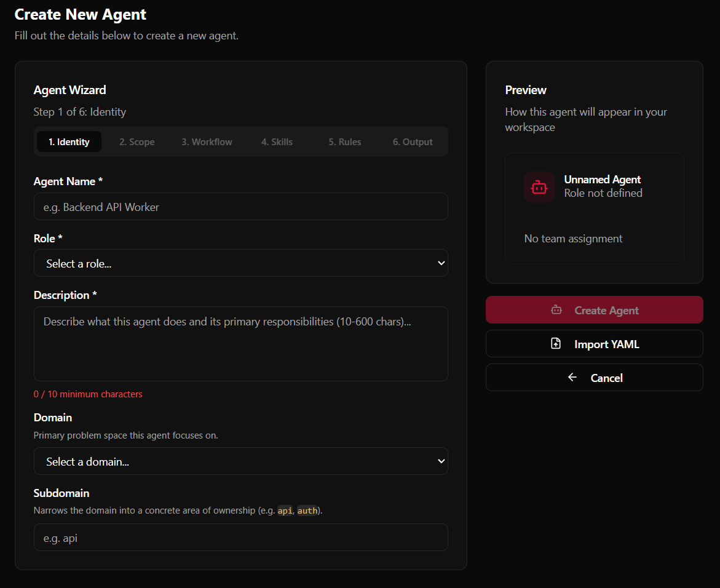Click the red minimum characters counter

[x=88, y=394]
